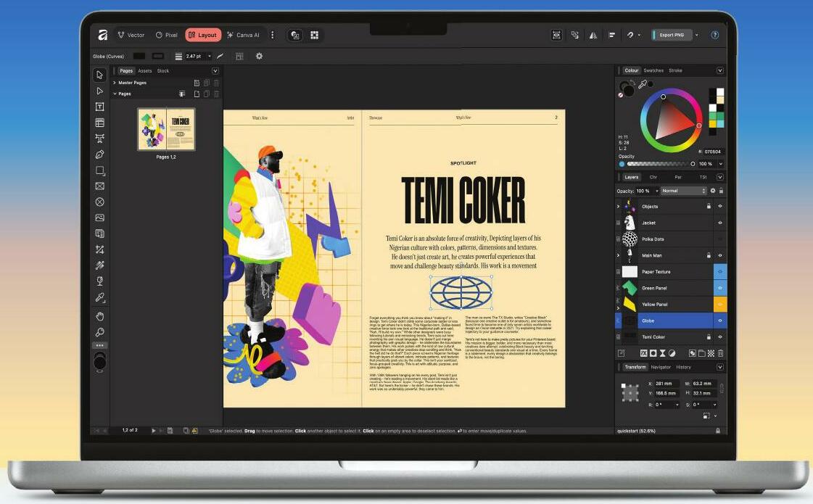The width and height of the screenshot is (813, 504).
Task: Switch to the Pixel studio tab
Action: click(x=166, y=35)
